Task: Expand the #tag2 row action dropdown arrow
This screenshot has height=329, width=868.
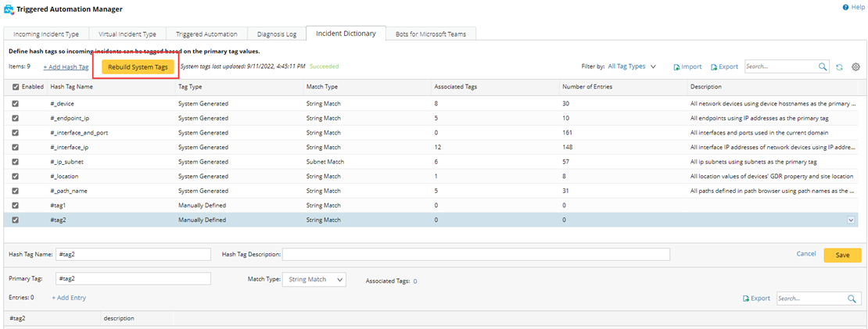Action: point(851,220)
